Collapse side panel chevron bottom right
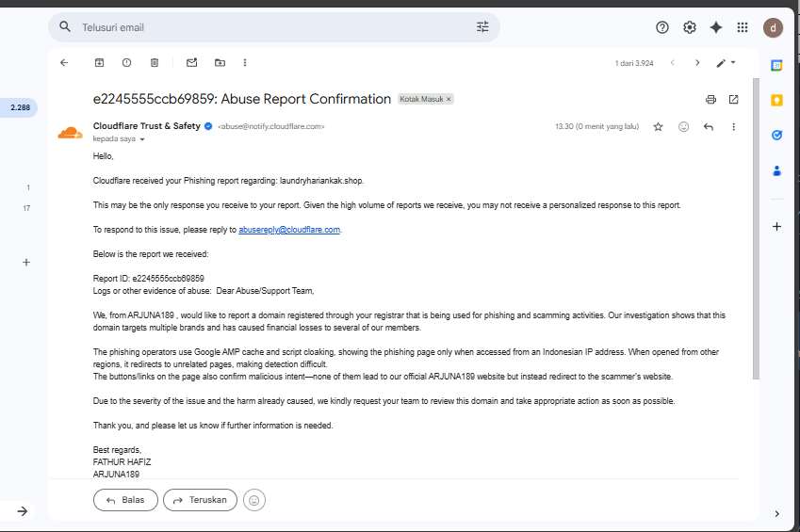The height and width of the screenshot is (532, 800). [x=776, y=513]
